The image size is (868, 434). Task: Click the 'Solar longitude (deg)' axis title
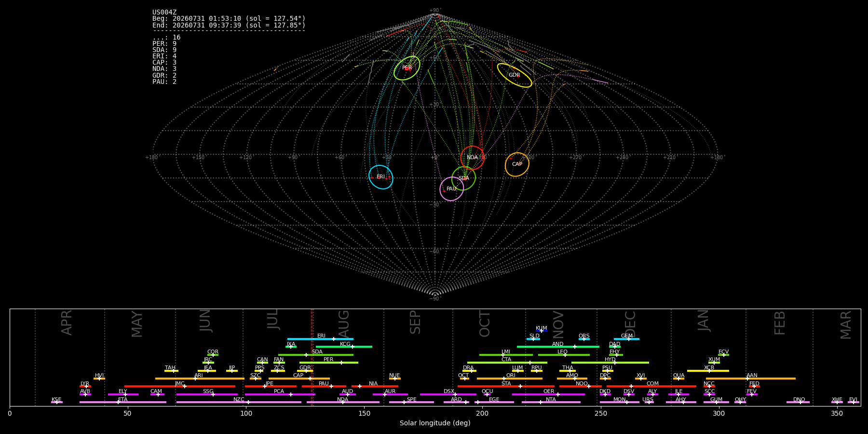435,423
